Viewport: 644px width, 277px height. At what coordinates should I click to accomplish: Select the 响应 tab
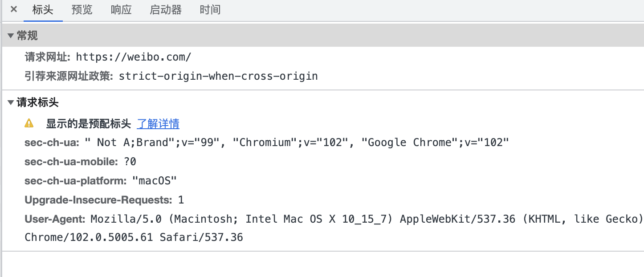pos(121,10)
